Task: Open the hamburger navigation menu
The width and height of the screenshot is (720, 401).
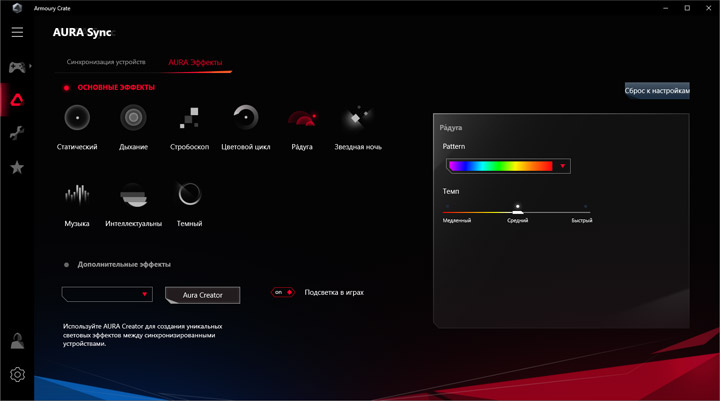Action: click(17, 32)
